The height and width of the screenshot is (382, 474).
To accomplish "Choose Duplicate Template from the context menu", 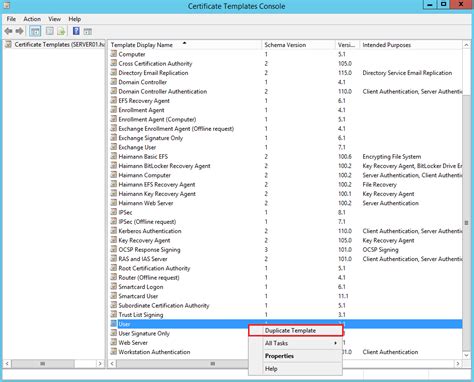I will pyautogui.click(x=296, y=331).
